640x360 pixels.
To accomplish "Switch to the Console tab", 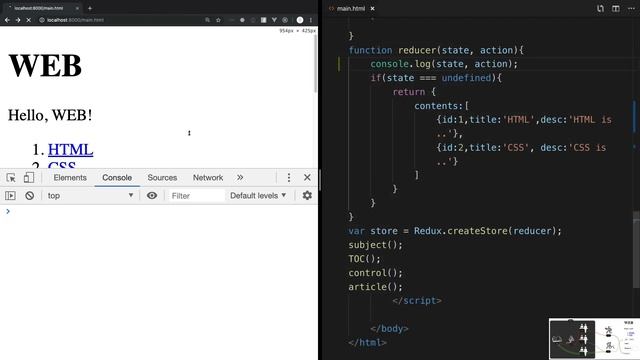I will click(x=117, y=178).
